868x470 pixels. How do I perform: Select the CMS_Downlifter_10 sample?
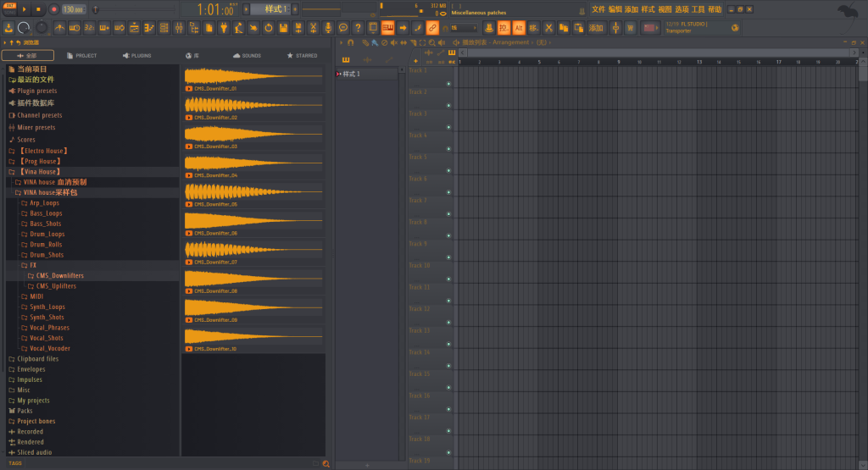click(253, 339)
